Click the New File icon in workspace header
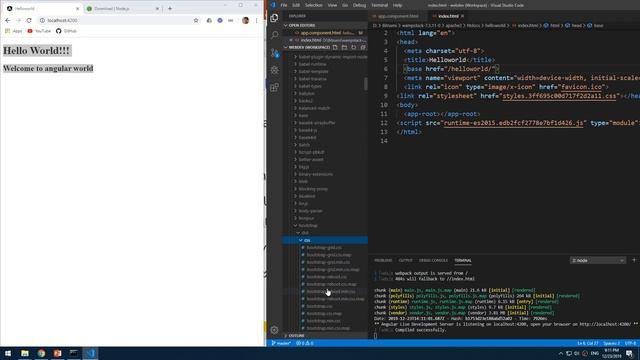 (335, 47)
